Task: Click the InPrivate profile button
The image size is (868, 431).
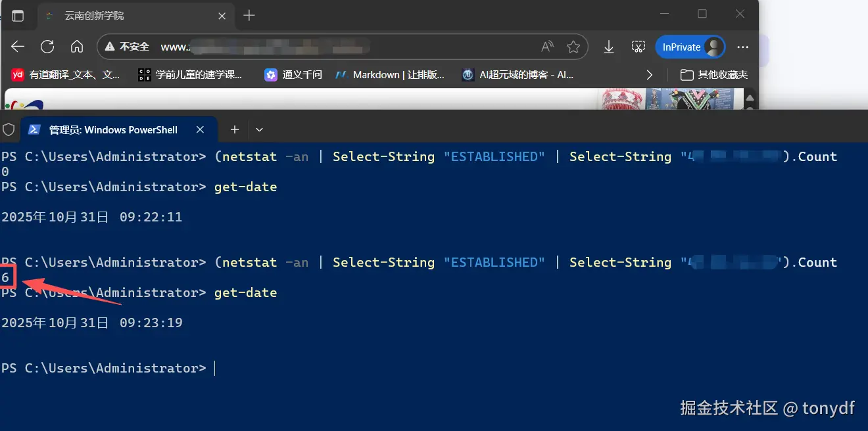Action: 690,47
